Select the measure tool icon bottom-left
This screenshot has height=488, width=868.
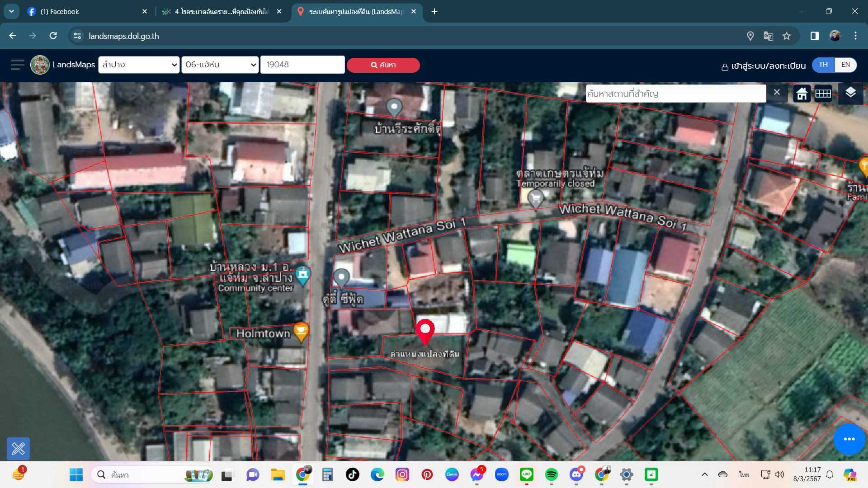coord(18,449)
